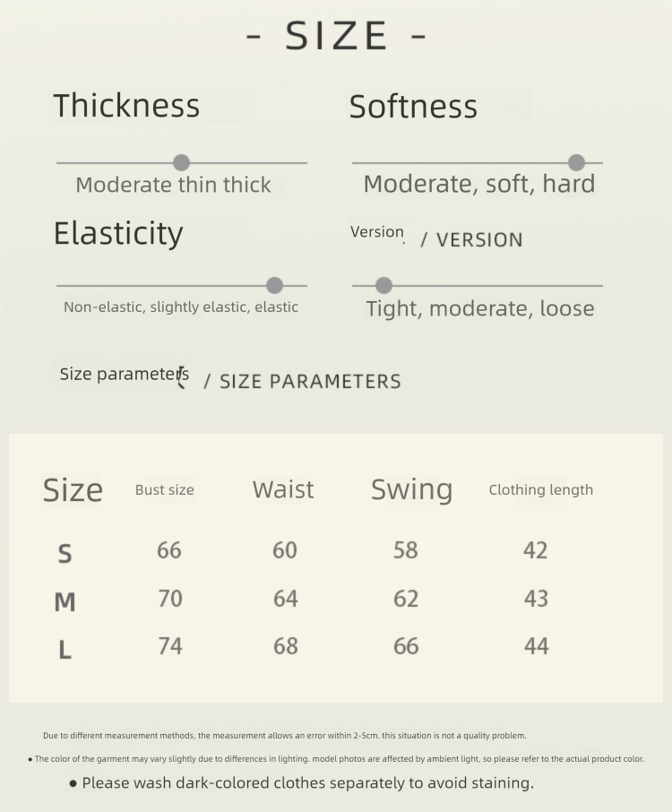Select the Bust size column header
Image resolution: width=672 pixels, height=812 pixels.
[x=165, y=490]
